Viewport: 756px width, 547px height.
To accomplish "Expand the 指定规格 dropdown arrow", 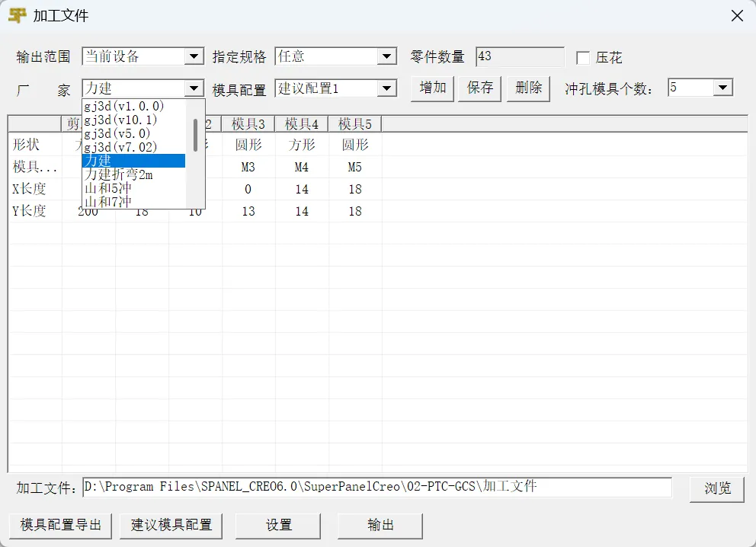I will click(386, 56).
